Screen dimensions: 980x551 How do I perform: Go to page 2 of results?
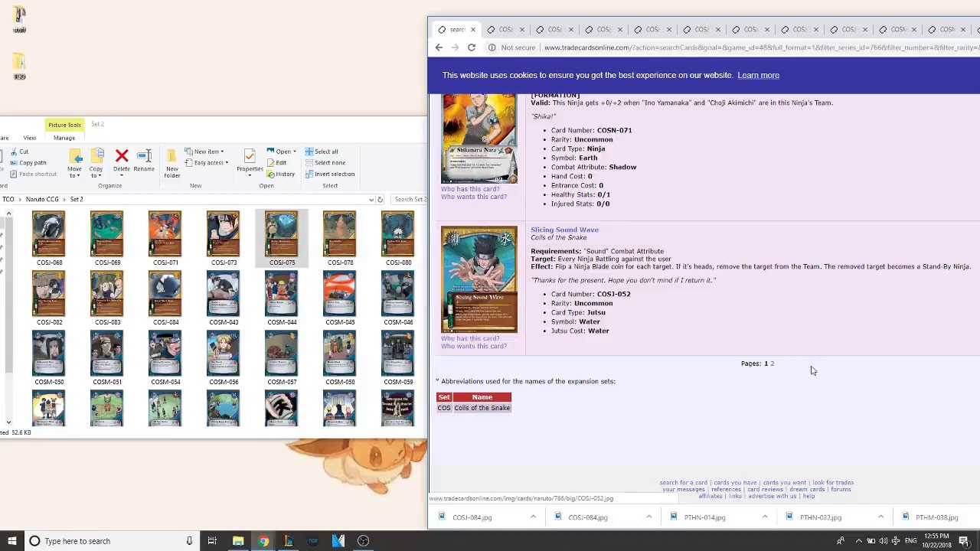[772, 364]
